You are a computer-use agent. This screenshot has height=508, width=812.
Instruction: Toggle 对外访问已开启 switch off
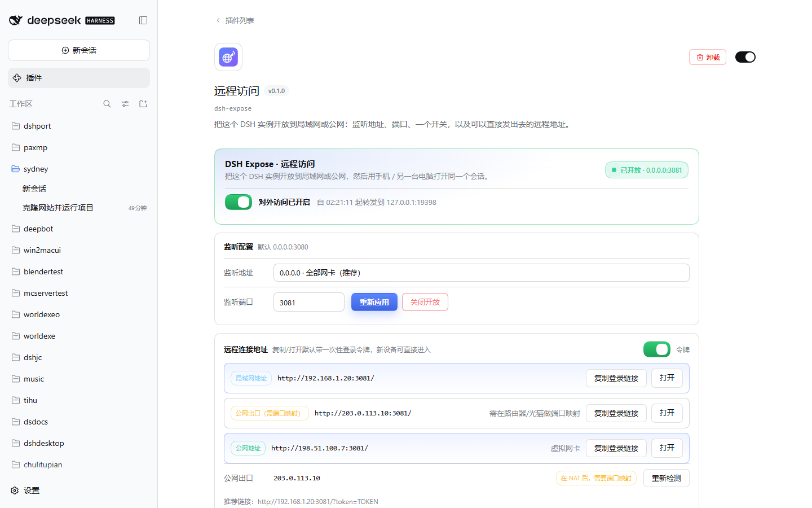[x=239, y=202]
